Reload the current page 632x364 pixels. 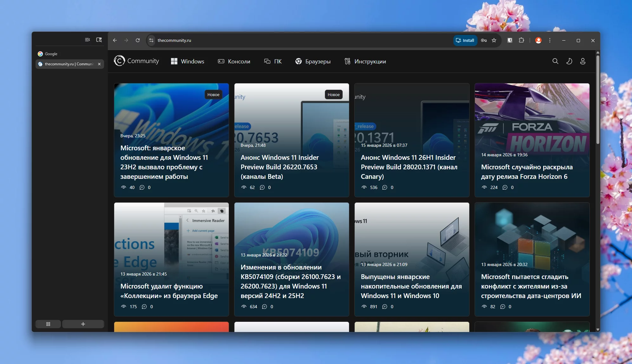(138, 40)
